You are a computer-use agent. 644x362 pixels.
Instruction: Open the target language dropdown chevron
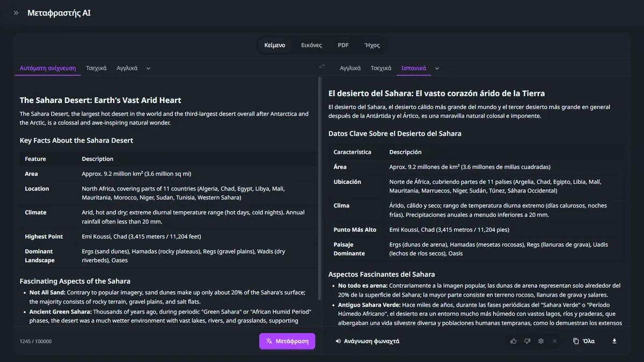coord(437,69)
